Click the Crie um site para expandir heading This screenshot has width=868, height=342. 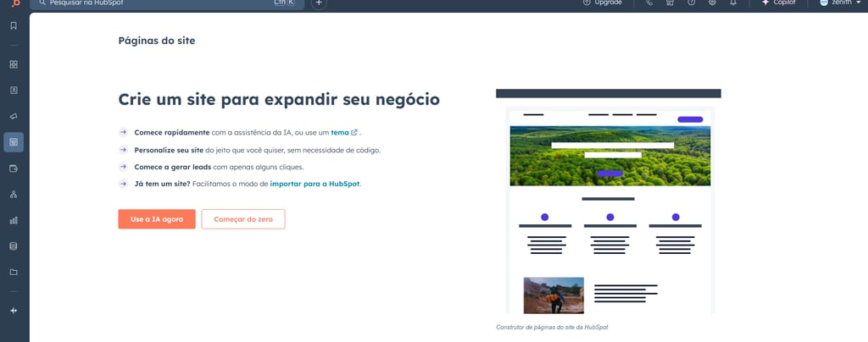pyautogui.click(x=279, y=99)
